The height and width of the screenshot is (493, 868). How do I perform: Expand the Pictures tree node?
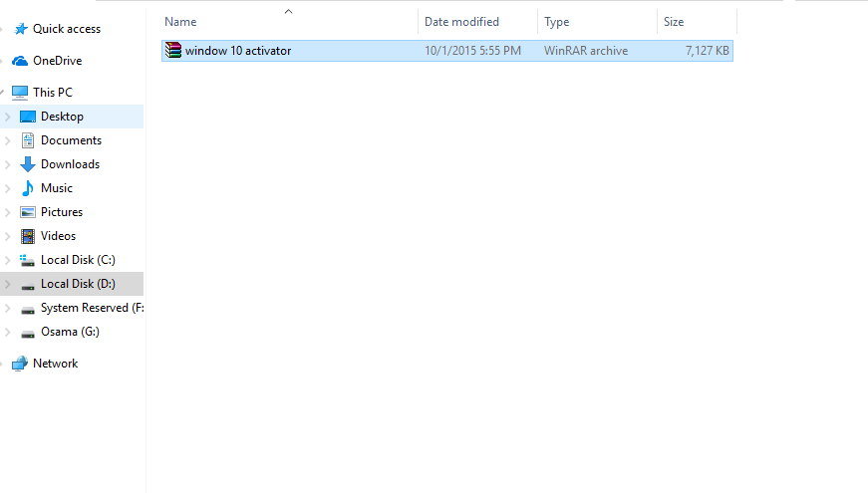click(8, 212)
